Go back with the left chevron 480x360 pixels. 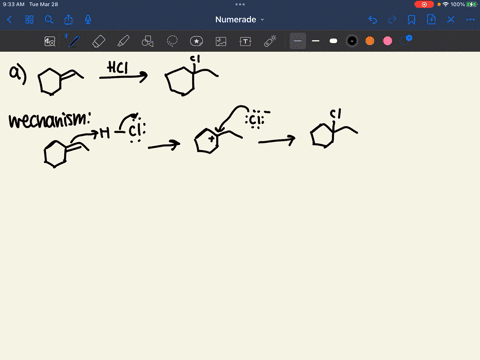click(x=9, y=20)
